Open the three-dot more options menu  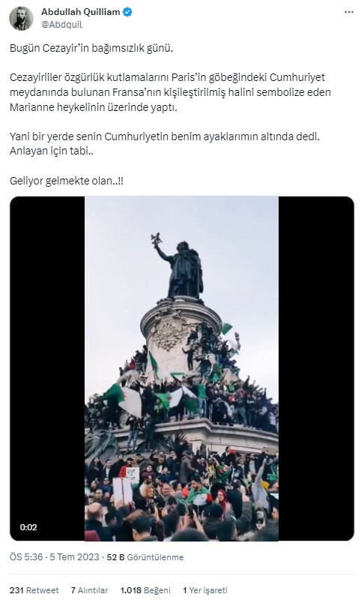tap(348, 12)
